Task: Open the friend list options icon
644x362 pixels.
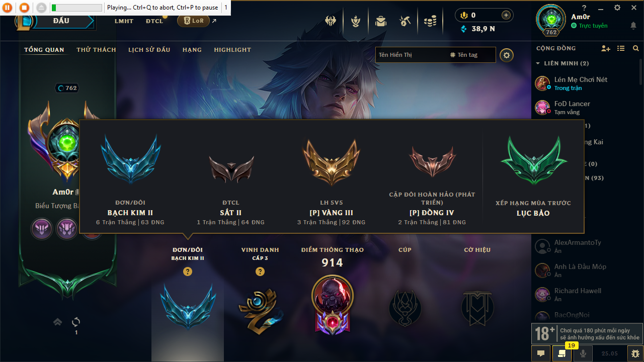Action: click(x=621, y=48)
